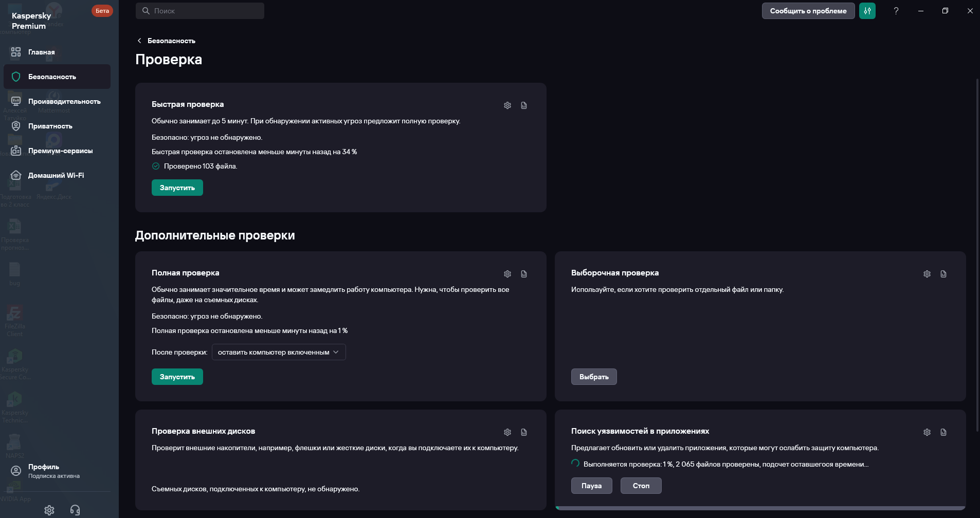Viewport: 980px width, 518px height.
Task: Open the Главная sidebar section
Action: tap(41, 52)
